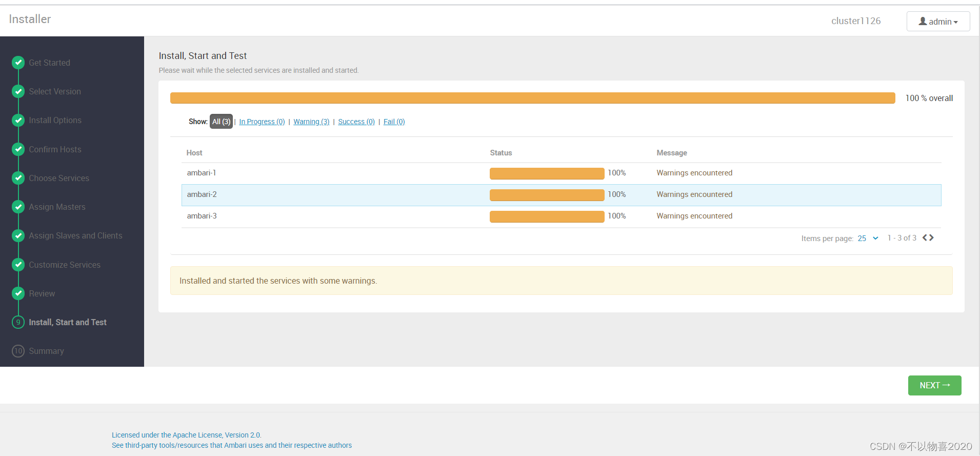Go to previous page using left arrow
The width and height of the screenshot is (980, 456).
925,237
